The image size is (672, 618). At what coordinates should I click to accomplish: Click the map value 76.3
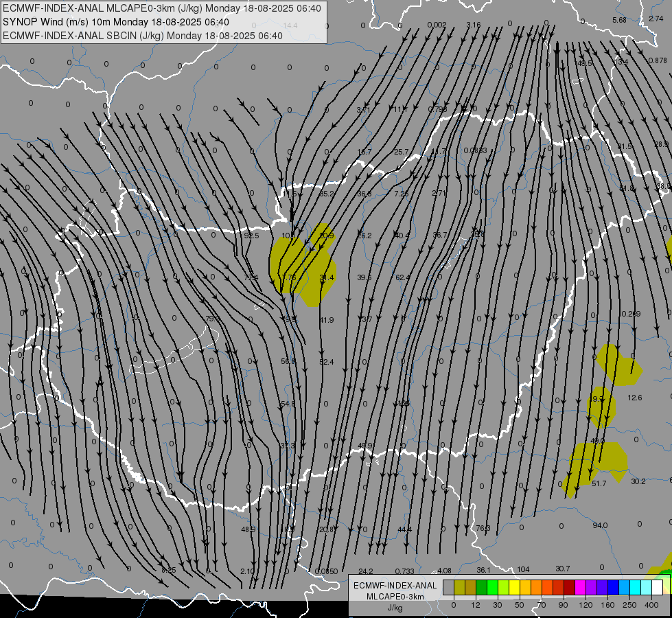(x=483, y=528)
